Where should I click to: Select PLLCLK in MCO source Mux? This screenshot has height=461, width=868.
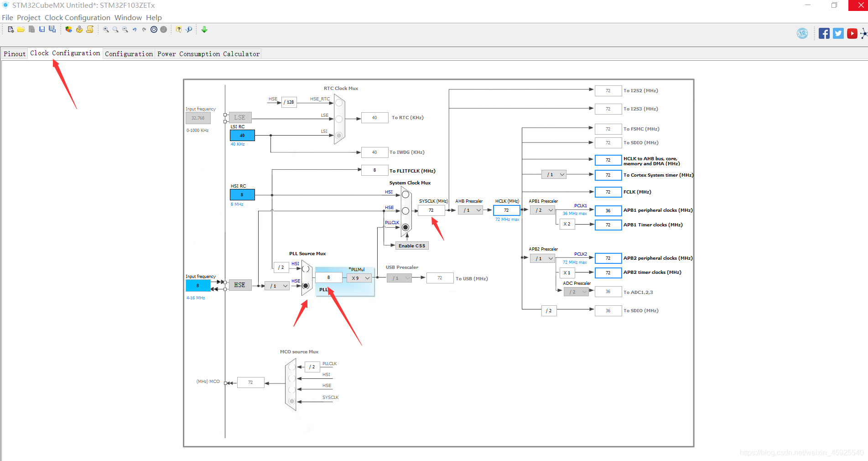point(291,367)
